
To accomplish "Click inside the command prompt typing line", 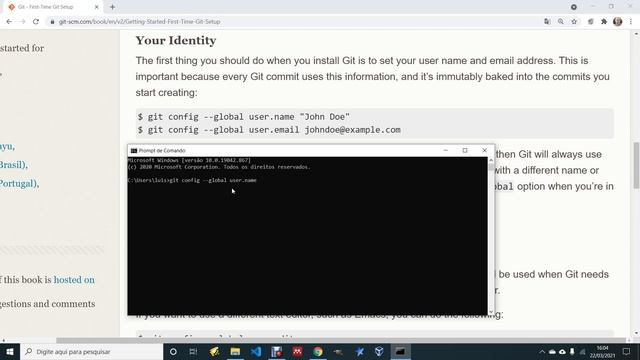I will [192, 180].
